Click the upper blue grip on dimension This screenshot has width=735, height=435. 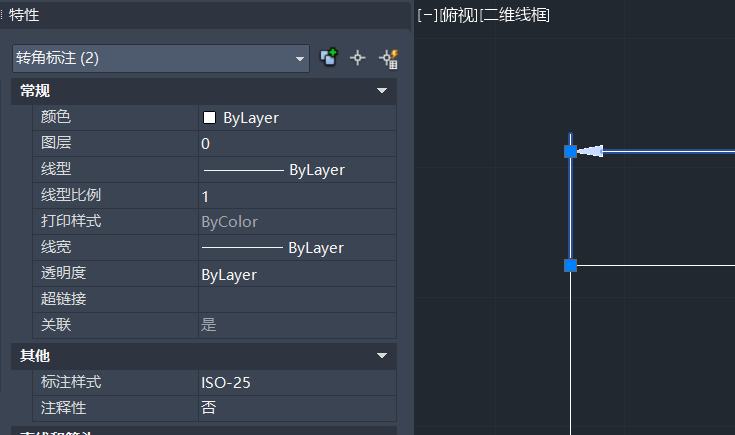570,151
